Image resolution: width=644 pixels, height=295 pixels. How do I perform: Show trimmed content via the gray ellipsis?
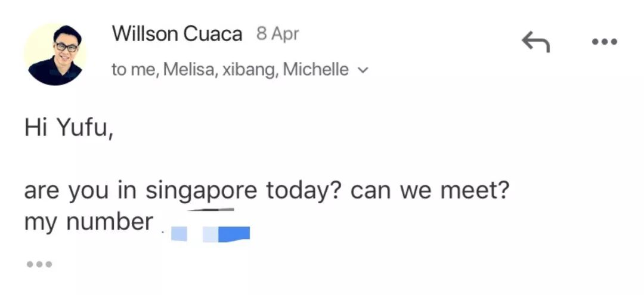[39, 263]
